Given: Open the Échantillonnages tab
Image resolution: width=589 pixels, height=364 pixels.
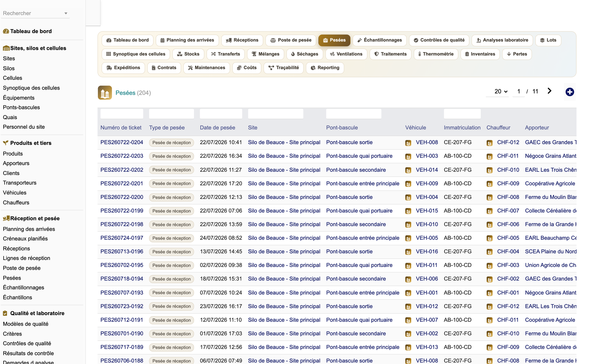Looking at the screenshot, I should (x=380, y=40).
